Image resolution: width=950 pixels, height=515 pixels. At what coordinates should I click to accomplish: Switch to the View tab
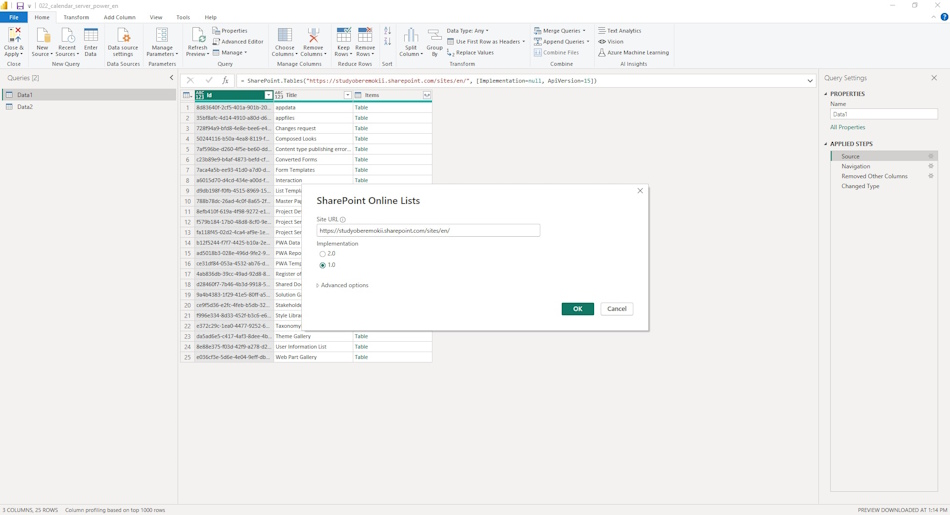(156, 18)
